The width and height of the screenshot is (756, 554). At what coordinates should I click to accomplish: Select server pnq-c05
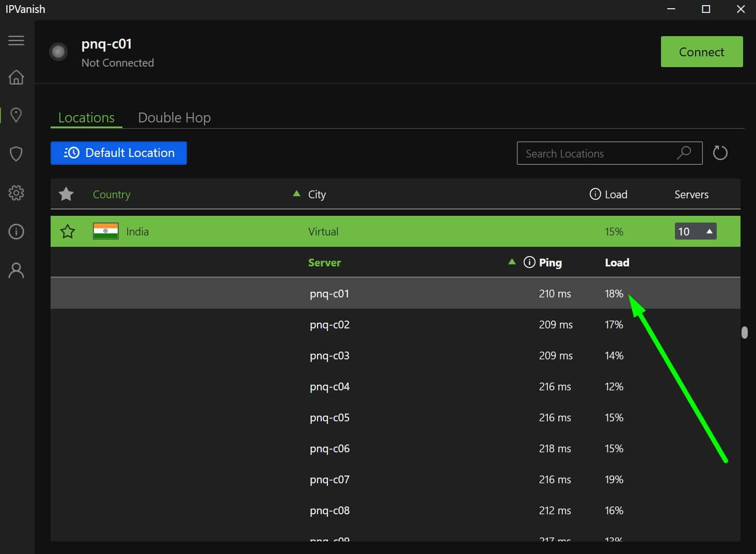[x=396, y=417]
